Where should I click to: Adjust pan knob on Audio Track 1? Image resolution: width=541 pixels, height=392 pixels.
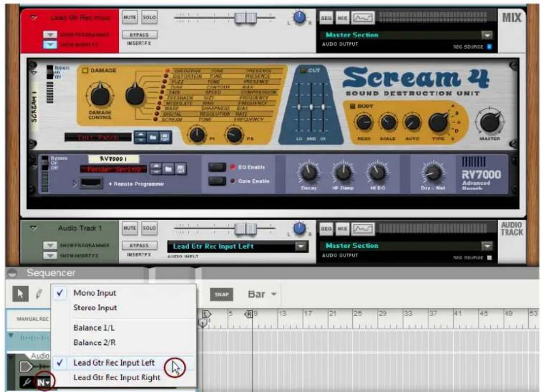pyautogui.click(x=299, y=228)
